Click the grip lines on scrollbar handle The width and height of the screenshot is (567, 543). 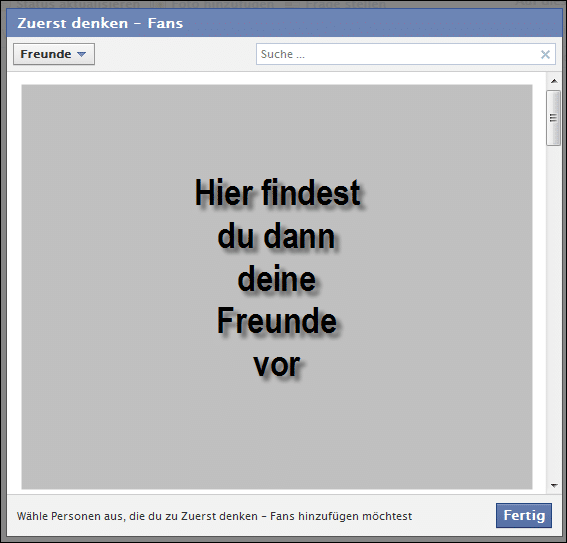pos(553,118)
